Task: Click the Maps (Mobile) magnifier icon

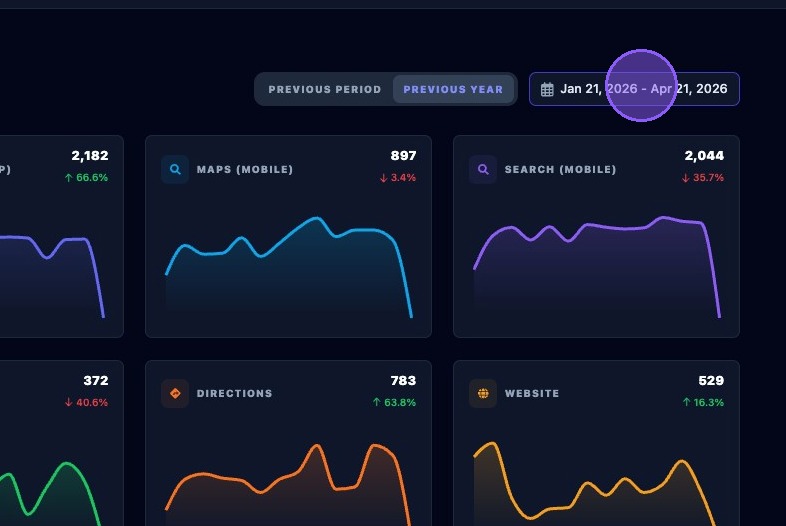Action: (175, 169)
